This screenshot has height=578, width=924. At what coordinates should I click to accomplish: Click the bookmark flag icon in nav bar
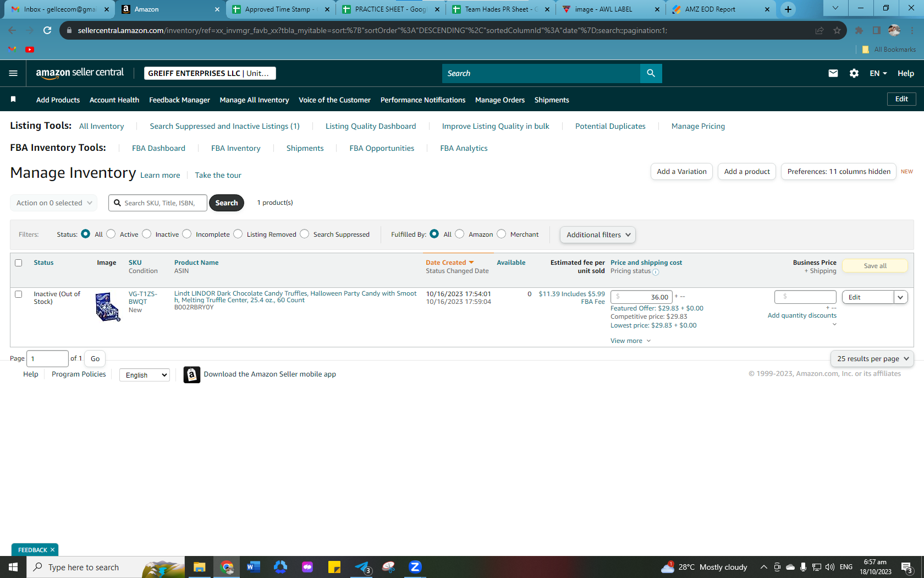tap(13, 99)
